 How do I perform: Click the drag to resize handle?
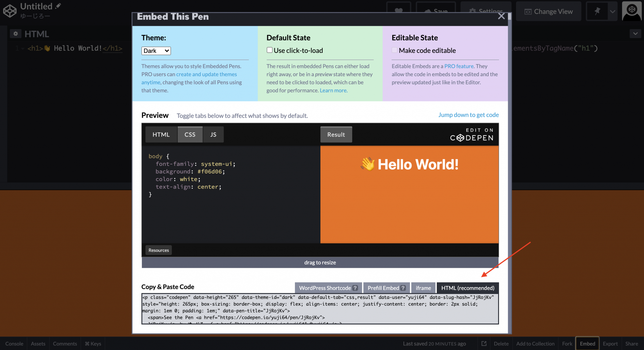click(320, 262)
